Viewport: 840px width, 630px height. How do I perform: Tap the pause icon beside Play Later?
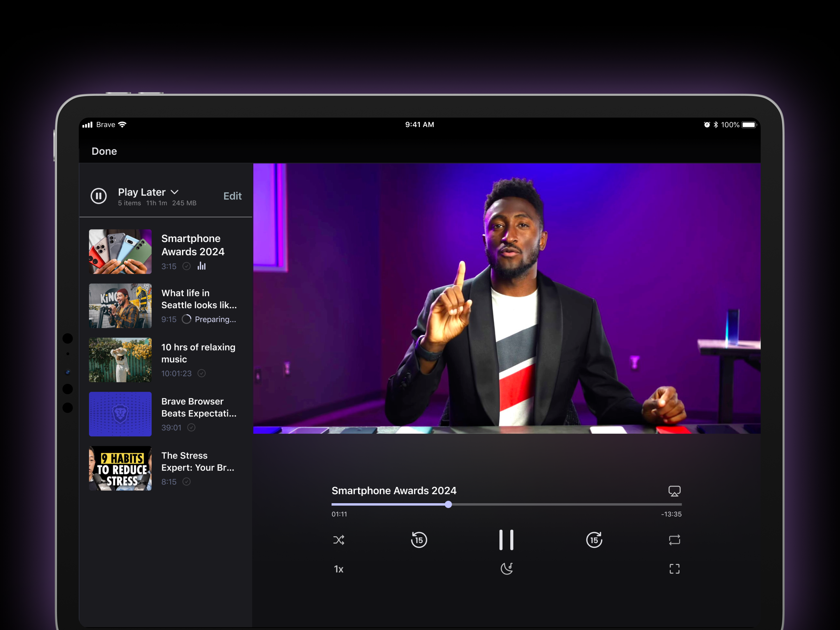(99, 196)
